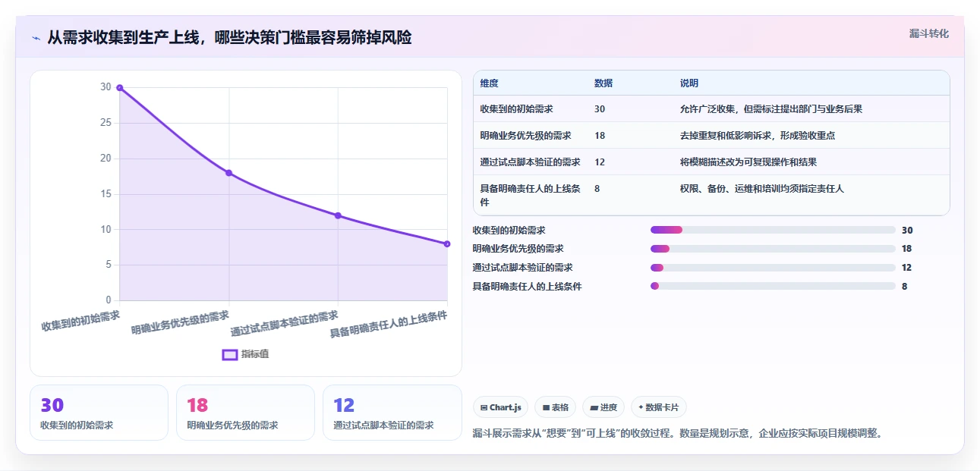Click the 维度 table column header

(490, 83)
